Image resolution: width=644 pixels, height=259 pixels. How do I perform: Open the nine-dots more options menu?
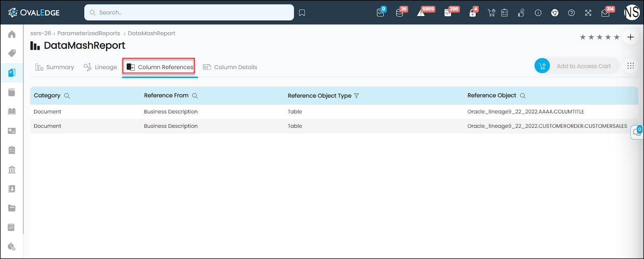(x=630, y=66)
